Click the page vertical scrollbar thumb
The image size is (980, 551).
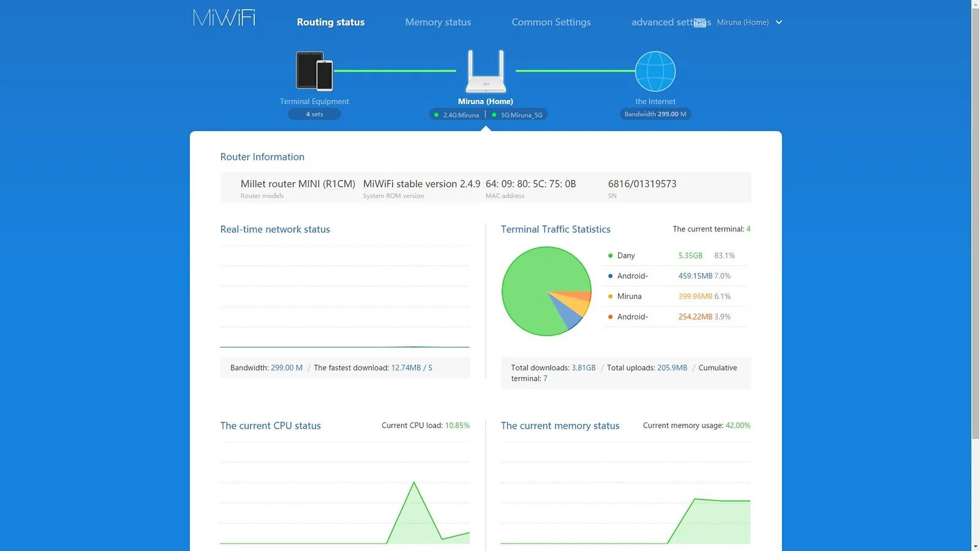pos(976,223)
